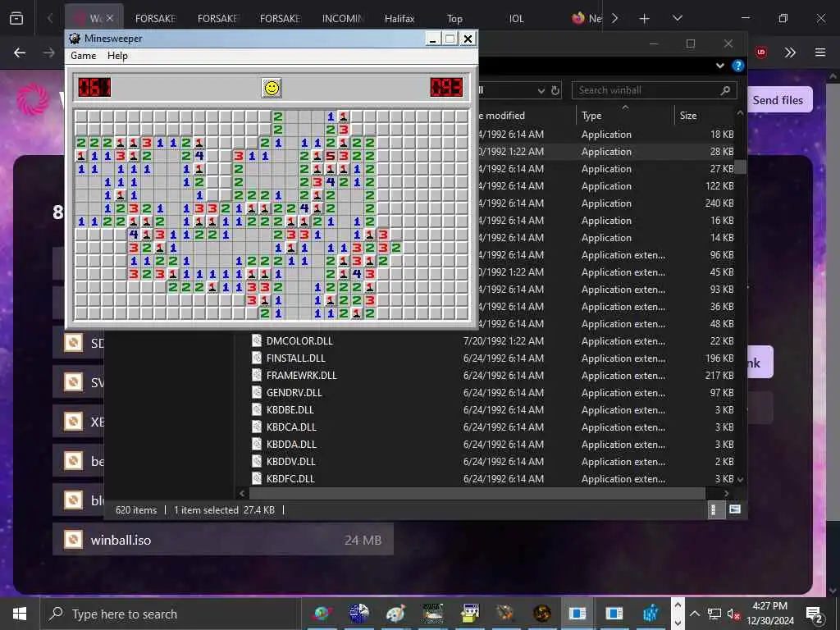Open the browser view recent tabs icon
The width and height of the screenshot is (840, 630).
[16, 19]
